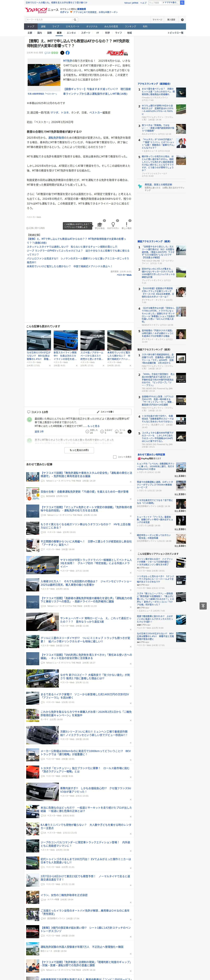Select the 速報 tab
The height and width of the screenshot is (980, 210).
click(x=43, y=27)
